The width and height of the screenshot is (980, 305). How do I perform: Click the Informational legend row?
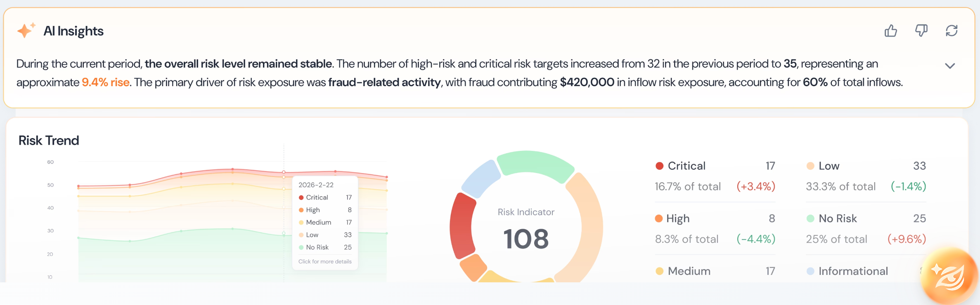point(866,271)
